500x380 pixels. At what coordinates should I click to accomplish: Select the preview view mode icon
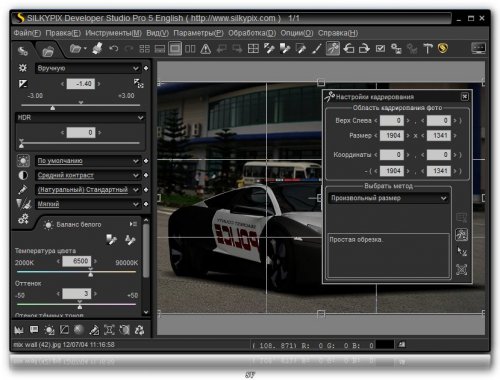pyautogui.click(x=175, y=49)
